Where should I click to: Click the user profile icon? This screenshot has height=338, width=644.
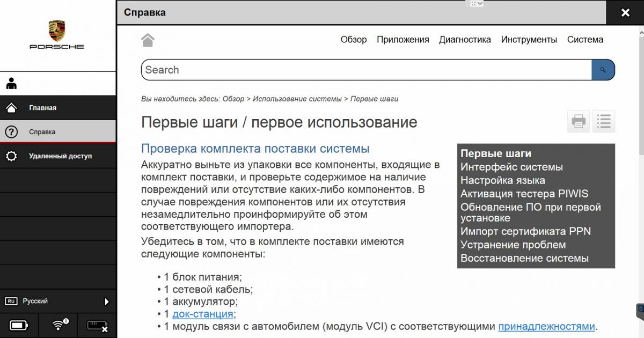pyautogui.click(x=11, y=84)
